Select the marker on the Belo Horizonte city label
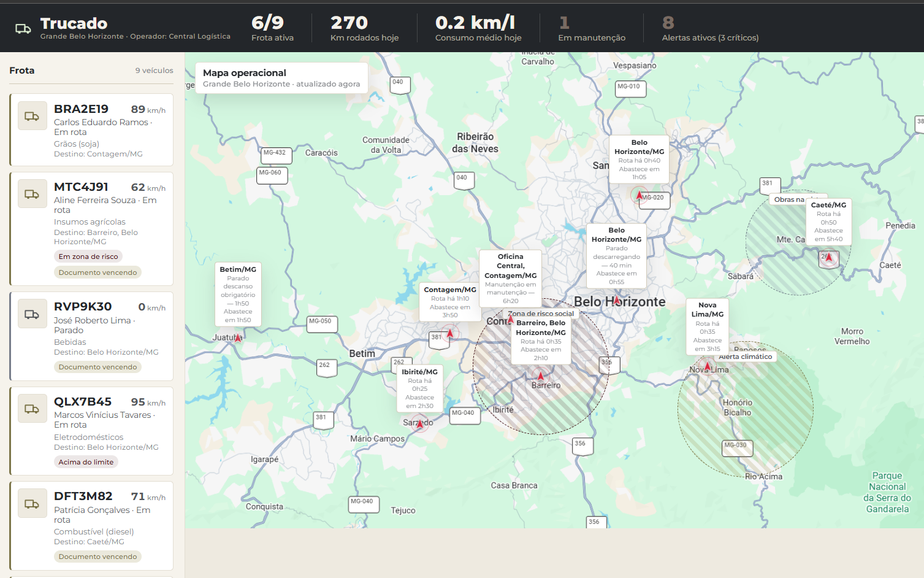Image resolution: width=924 pixels, height=578 pixels. pyautogui.click(x=616, y=301)
